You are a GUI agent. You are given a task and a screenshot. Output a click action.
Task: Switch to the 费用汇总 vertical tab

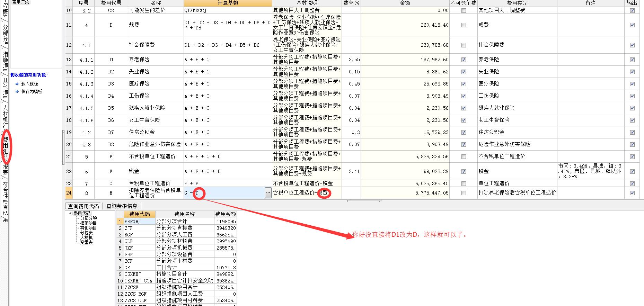pyautogui.click(x=5, y=147)
